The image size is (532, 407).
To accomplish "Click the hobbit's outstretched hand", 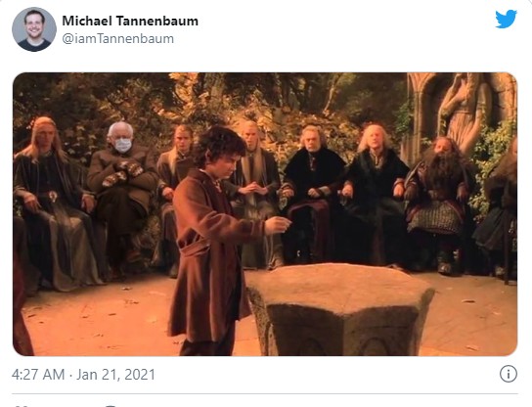I will [278, 225].
